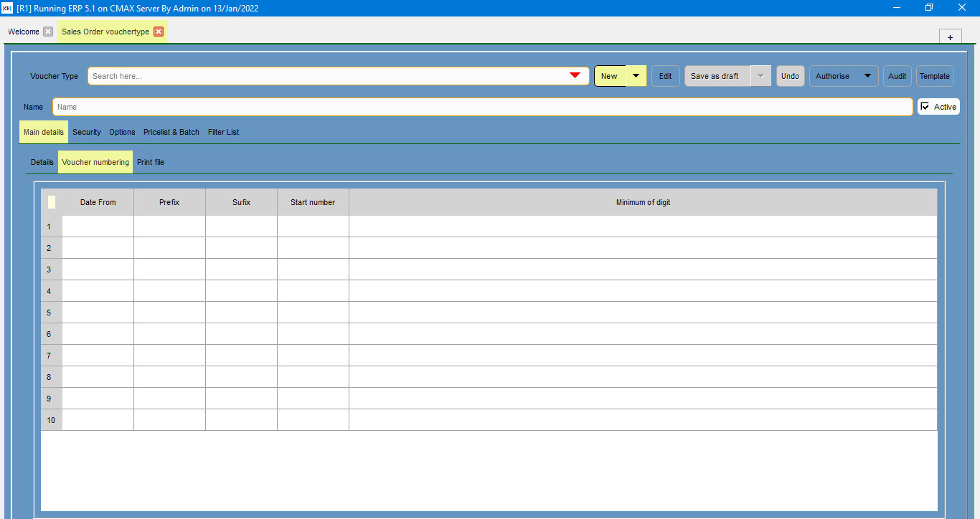Expand the Save as draft dropdown arrow
980x519 pixels.
(x=761, y=76)
